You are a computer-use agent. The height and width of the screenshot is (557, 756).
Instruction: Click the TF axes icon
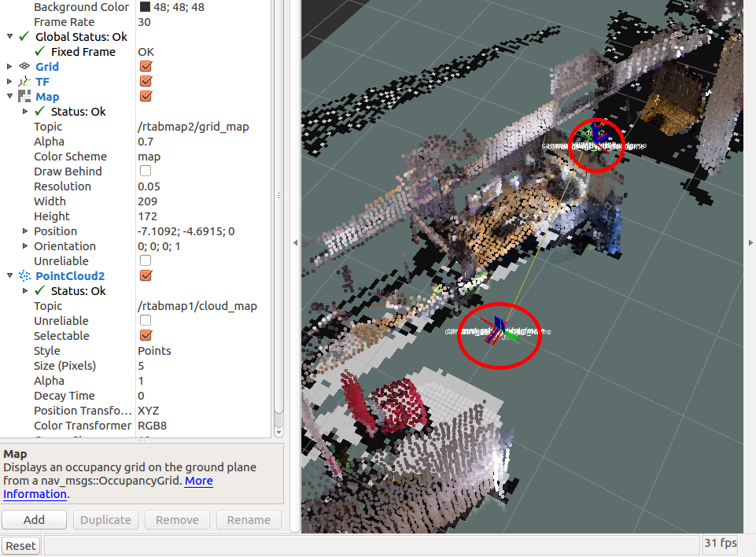pos(24,82)
